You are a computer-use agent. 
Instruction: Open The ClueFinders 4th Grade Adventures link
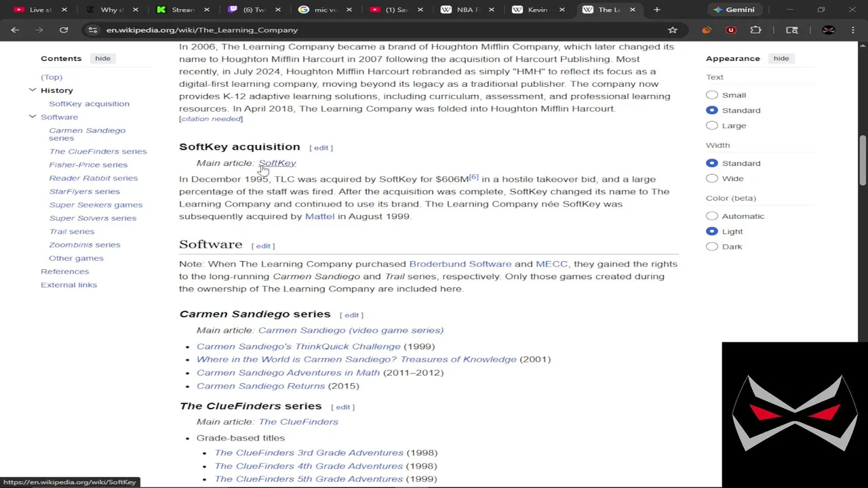[x=309, y=466]
